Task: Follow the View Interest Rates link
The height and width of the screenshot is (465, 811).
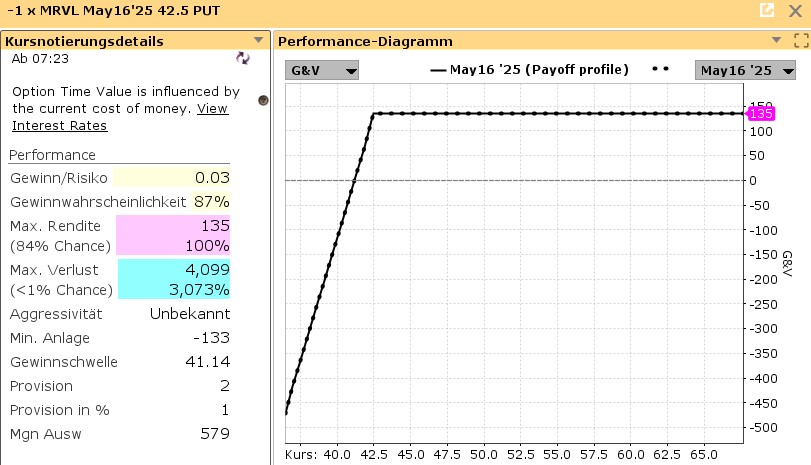Action: point(59,126)
